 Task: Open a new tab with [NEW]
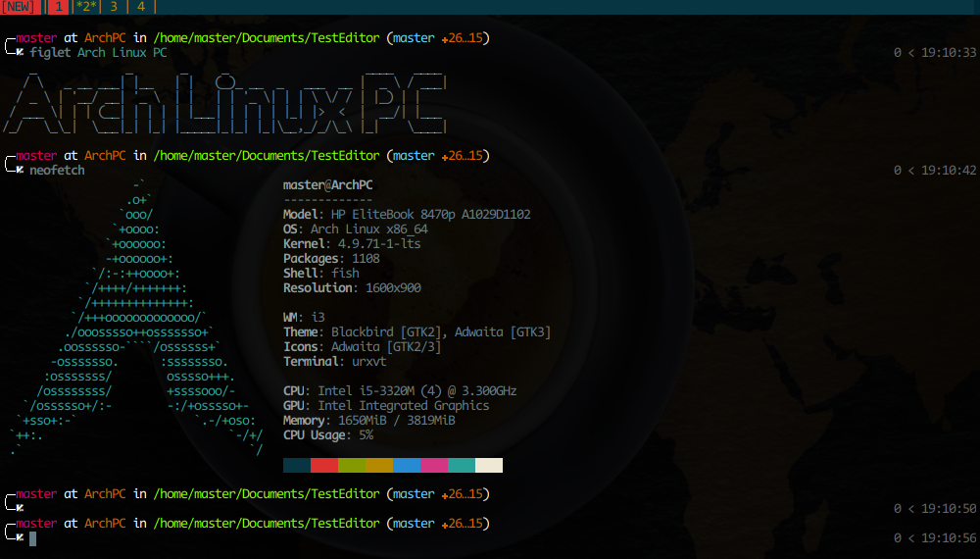point(20,7)
